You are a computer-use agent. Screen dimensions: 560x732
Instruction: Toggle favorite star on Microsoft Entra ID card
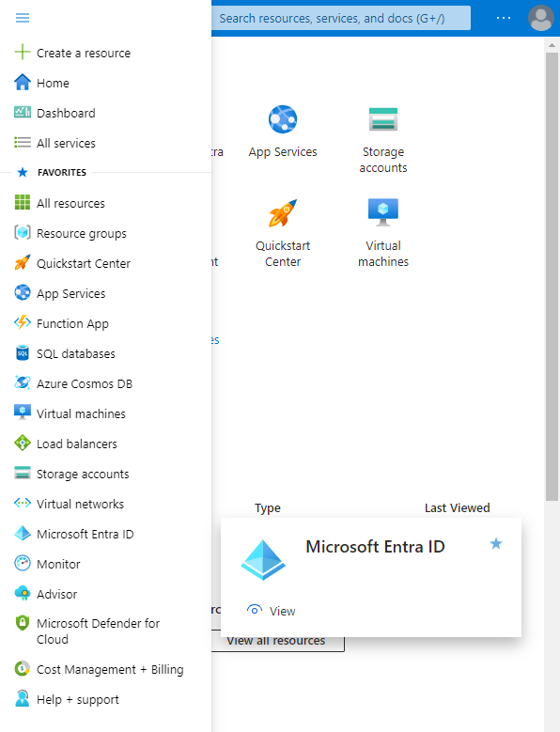coord(496,543)
